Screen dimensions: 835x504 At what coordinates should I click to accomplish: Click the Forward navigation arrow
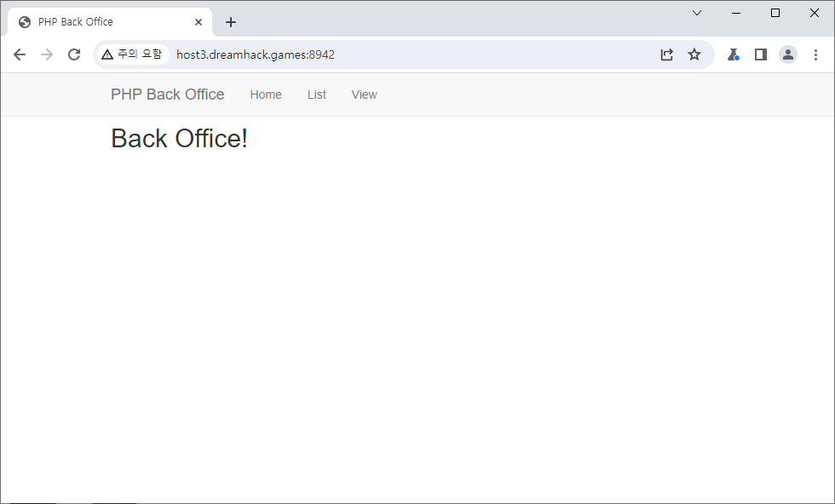47,54
